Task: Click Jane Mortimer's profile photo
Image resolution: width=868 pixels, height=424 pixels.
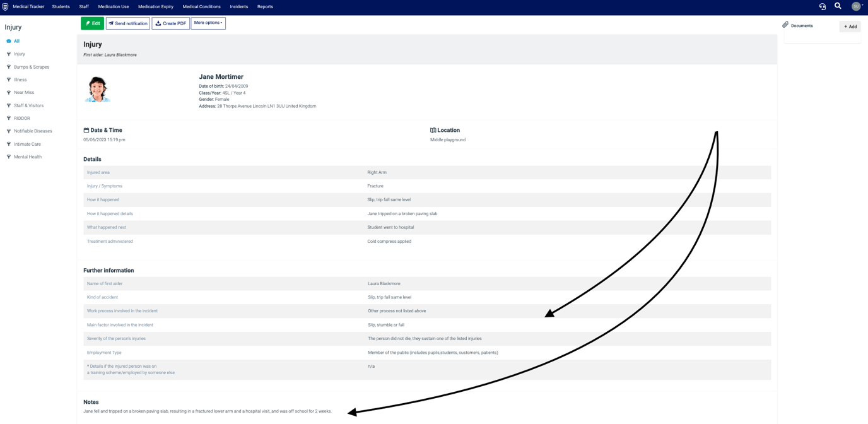Action: pos(97,89)
